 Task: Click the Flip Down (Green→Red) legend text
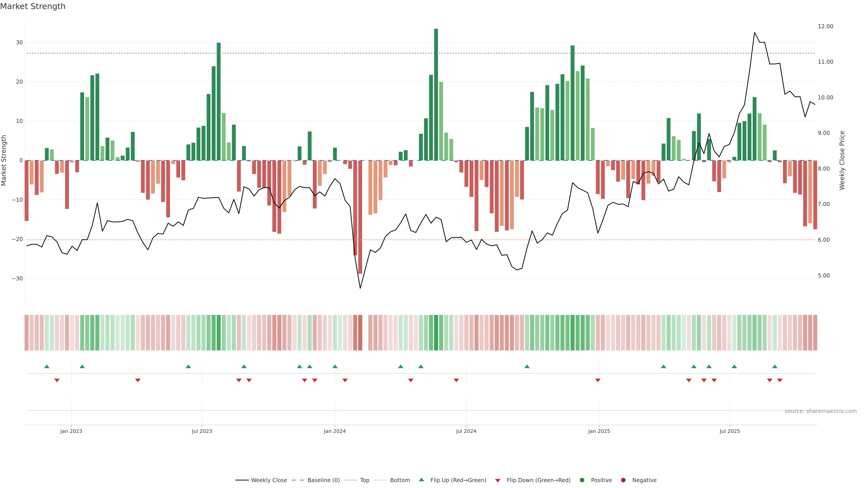pos(538,480)
